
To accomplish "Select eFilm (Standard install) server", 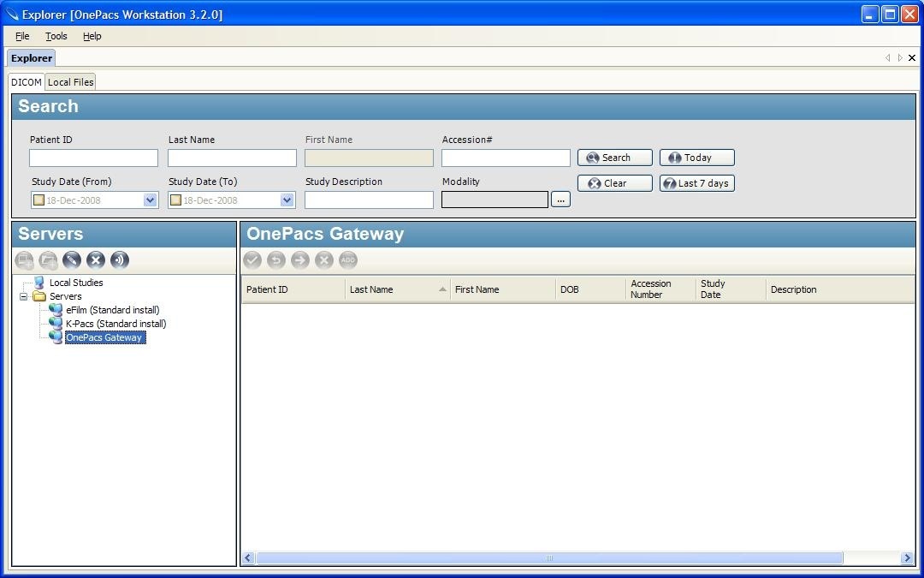I will (113, 310).
